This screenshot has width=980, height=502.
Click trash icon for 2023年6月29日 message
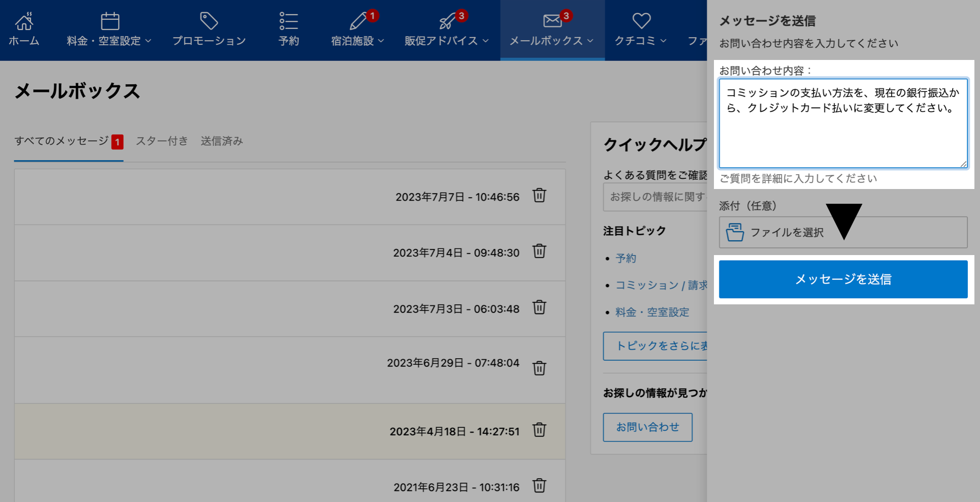click(539, 368)
